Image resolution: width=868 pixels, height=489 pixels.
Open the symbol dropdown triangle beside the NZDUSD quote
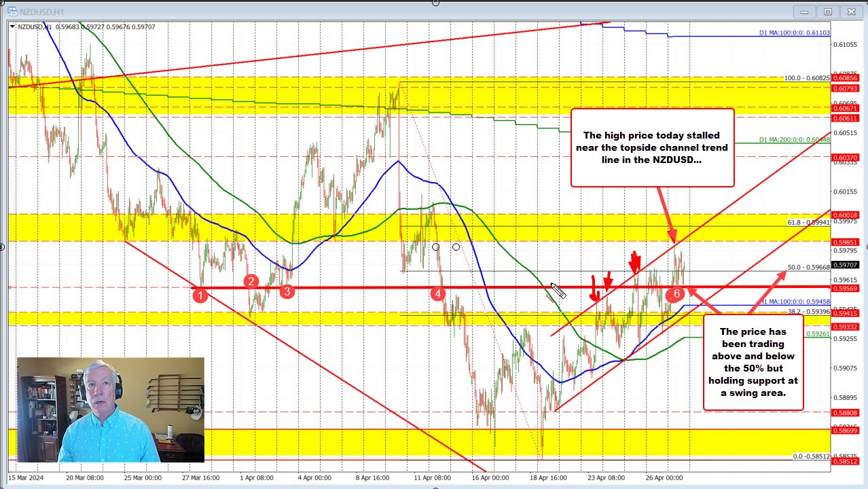[x=12, y=26]
